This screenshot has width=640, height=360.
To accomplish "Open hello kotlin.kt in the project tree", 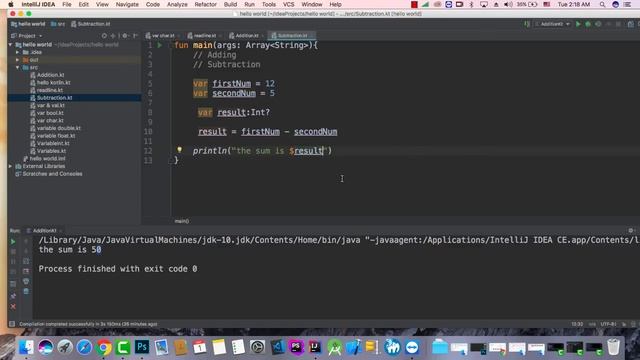I will coord(53,82).
